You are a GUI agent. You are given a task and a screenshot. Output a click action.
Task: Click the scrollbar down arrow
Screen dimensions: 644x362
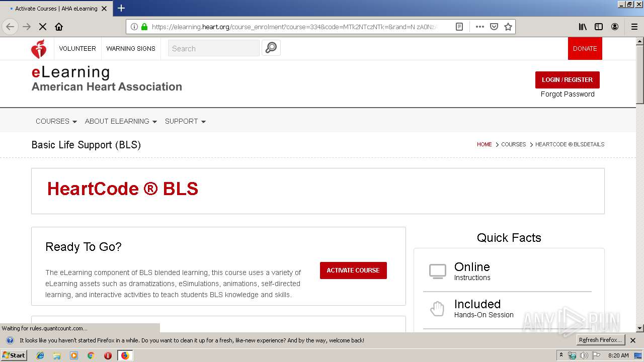point(640,328)
